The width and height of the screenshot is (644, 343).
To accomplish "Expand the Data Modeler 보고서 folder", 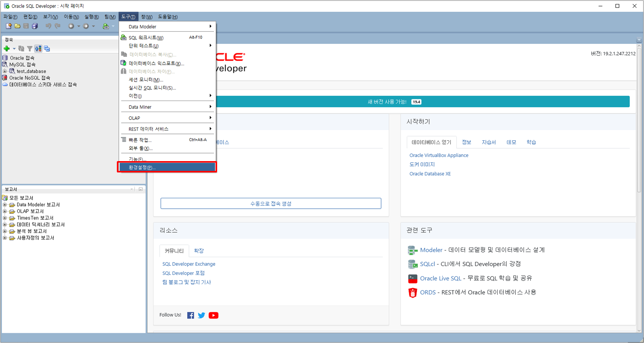I will tap(5, 205).
